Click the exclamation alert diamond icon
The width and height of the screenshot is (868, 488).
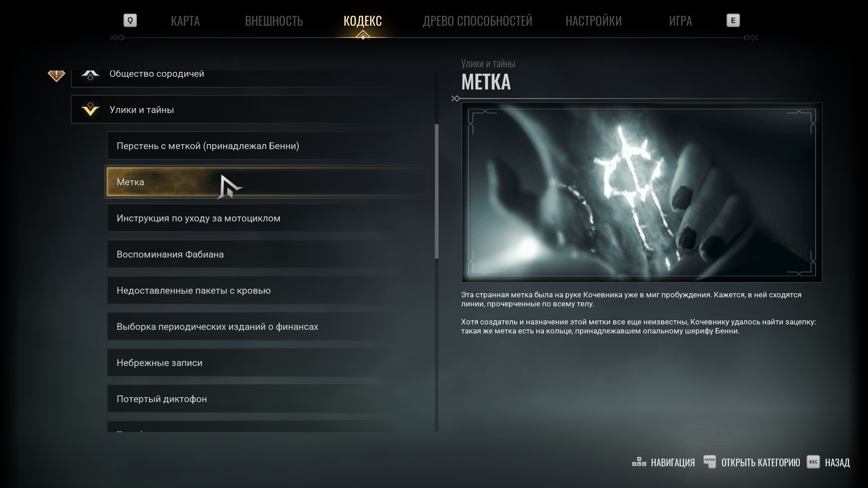pyautogui.click(x=57, y=75)
